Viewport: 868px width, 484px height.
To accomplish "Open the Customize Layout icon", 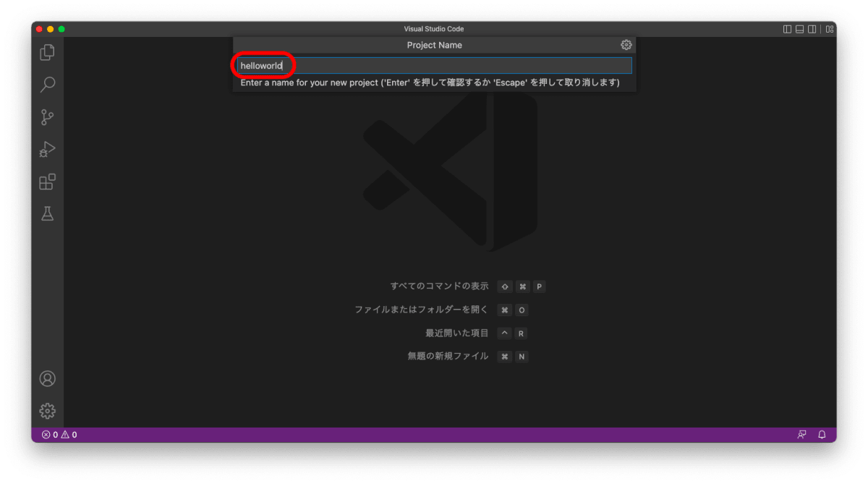I will pyautogui.click(x=830, y=29).
